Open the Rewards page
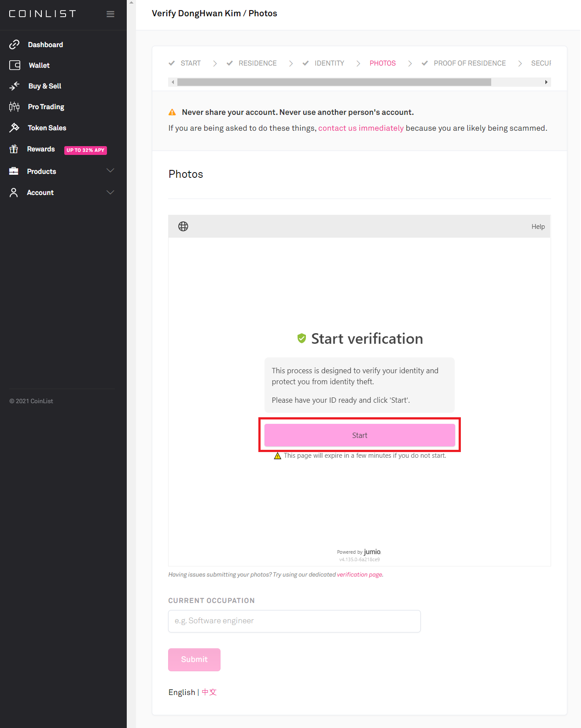 [x=41, y=149]
